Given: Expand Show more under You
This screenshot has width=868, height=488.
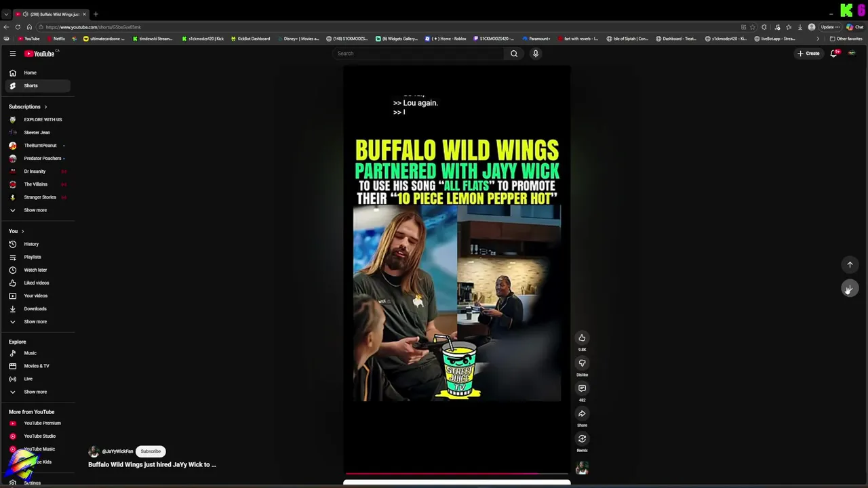Looking at the screenshot, I should coord(38,321).
